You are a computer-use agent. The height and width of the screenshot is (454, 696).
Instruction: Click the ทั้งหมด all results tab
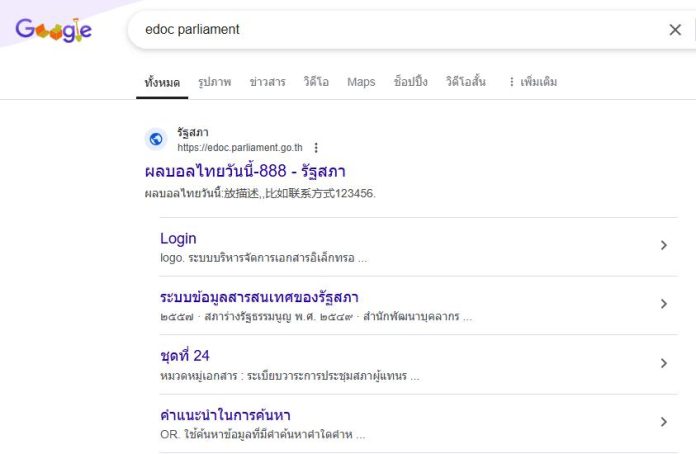162,82
